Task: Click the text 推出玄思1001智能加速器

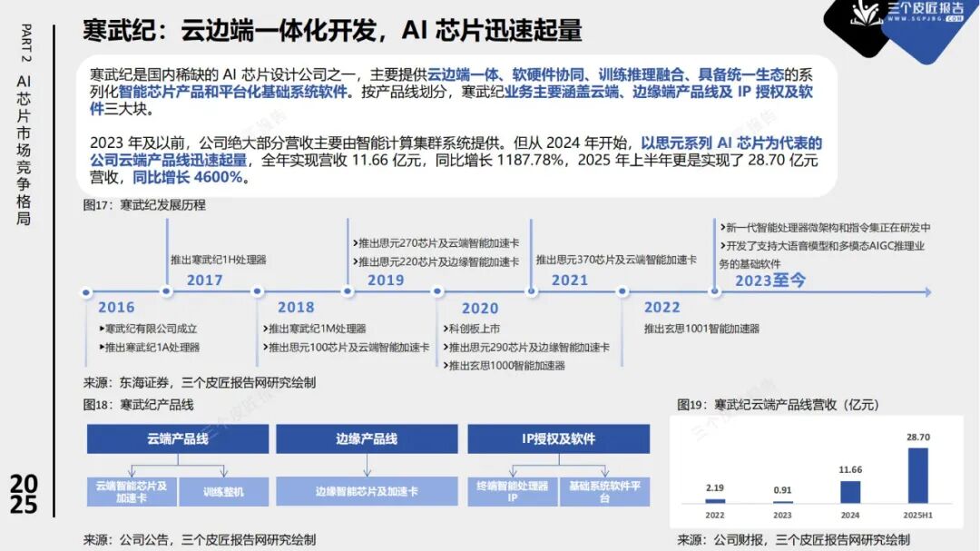Action: (701, 329)
